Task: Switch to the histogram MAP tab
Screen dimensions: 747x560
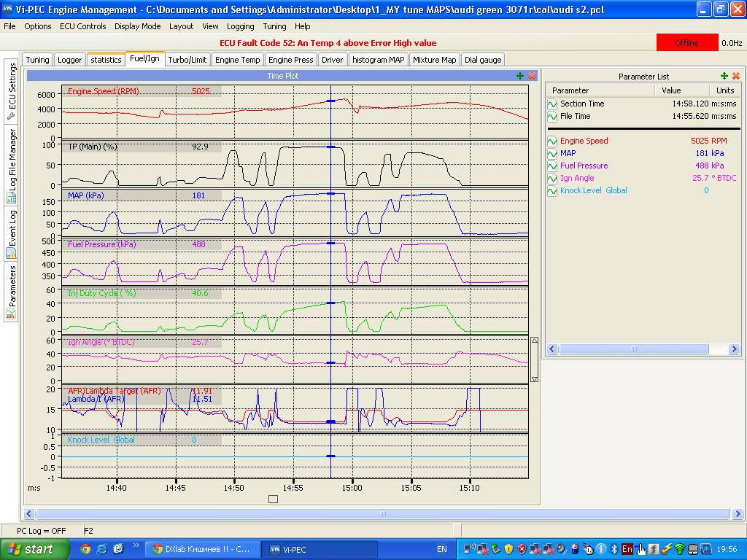Action: click(x=378, y=60)
